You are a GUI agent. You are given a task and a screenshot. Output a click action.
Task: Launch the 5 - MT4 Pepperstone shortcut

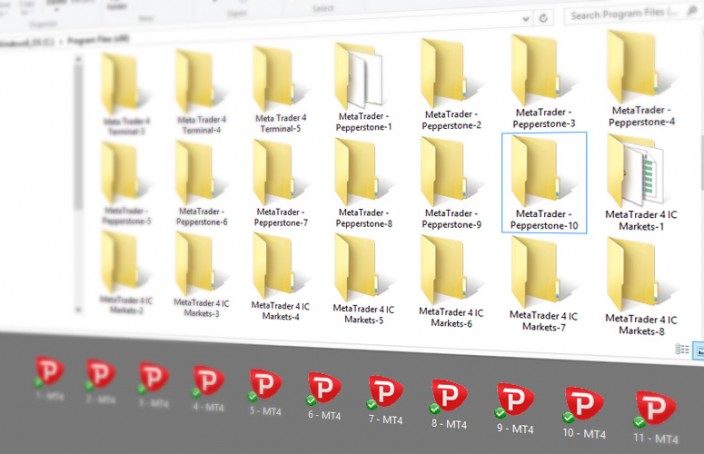click(265, 392)
